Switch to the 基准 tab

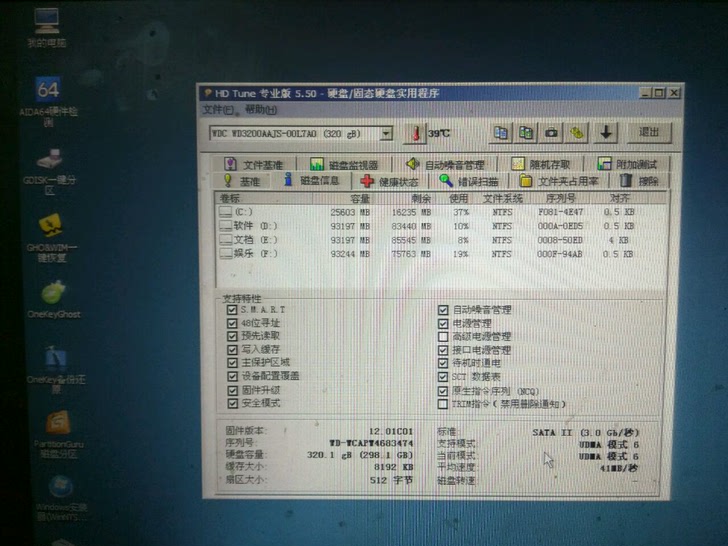pyautogui.click(x=242, y=181)
